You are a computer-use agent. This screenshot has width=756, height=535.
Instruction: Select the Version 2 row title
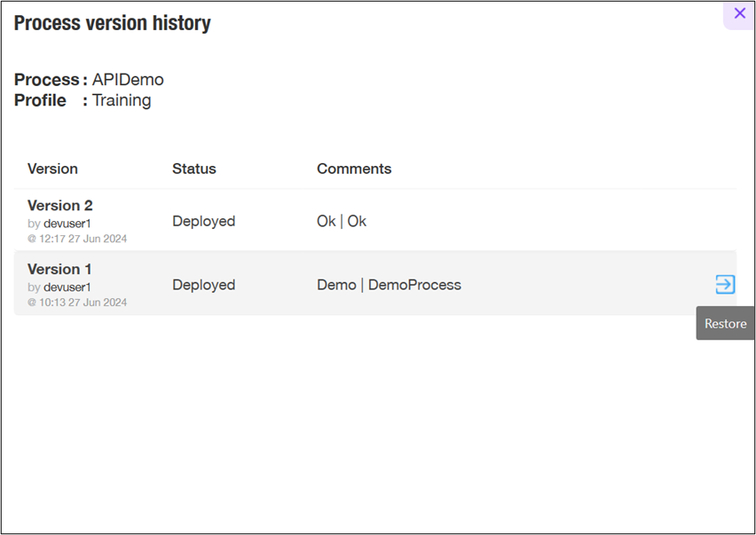pyautogui.click(x=60, y=205)
